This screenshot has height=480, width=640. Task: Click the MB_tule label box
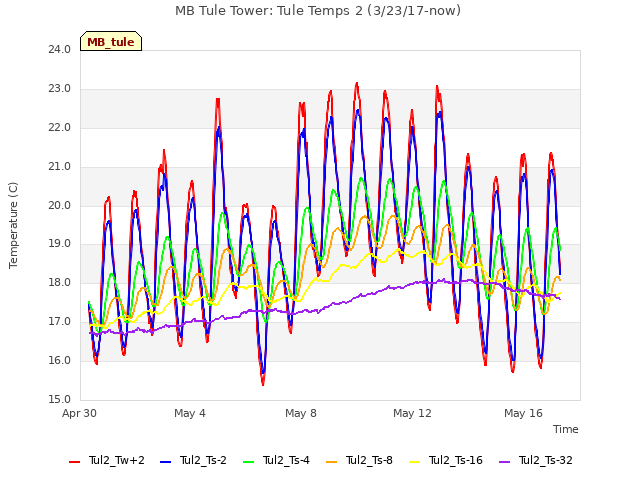click(111, 41)
